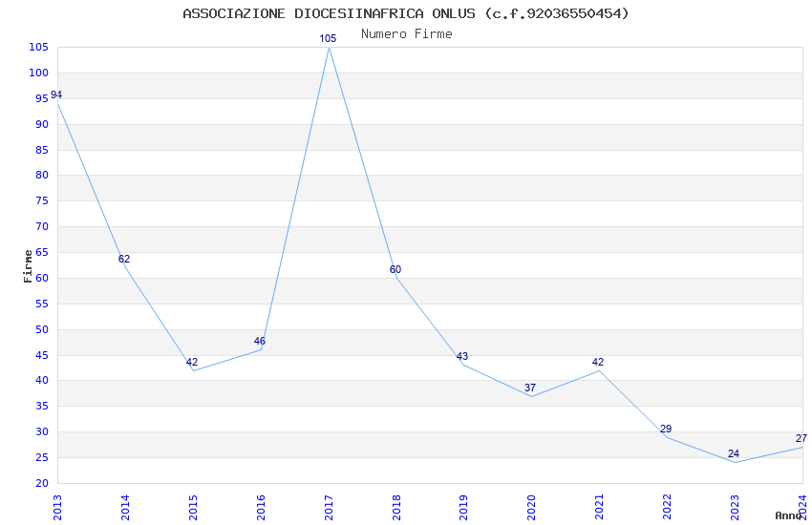Viewport: 812px width, 525px height.
Task: Click the 40 tick on the Firme axis
Action: pyautogui.click(x=42, y=380)
